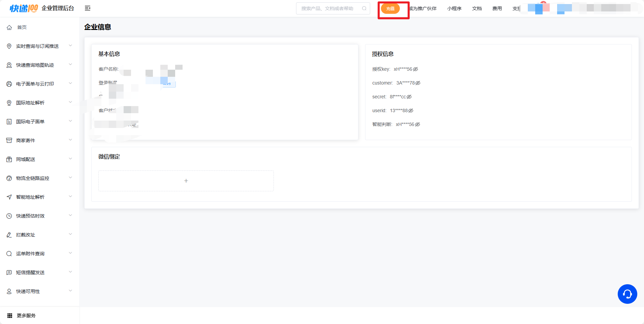Click the 快递预估时效 clock icon
The height and width of the screenshot is (324, 644).
coord(9,216)
